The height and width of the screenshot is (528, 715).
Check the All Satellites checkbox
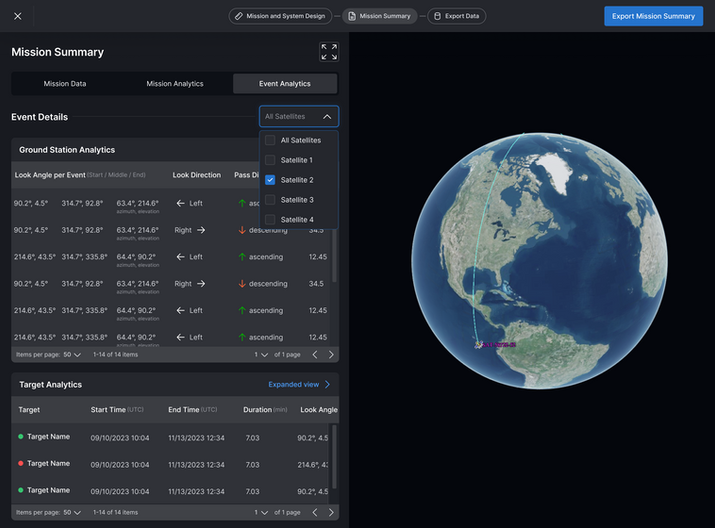(270, 140)
